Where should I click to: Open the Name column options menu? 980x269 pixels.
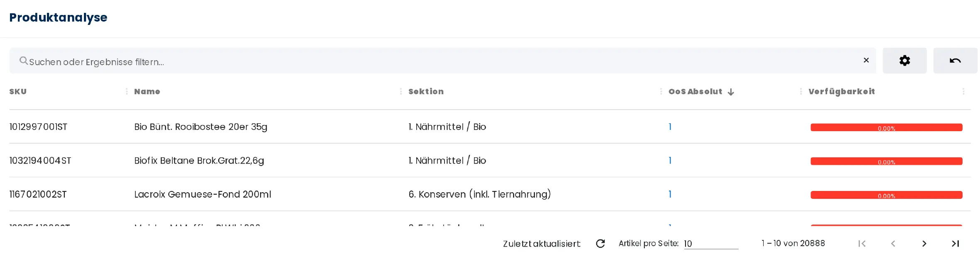401,91
